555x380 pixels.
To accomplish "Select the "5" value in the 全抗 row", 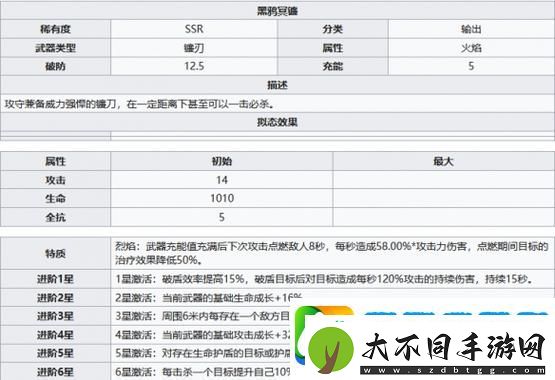I will coord(222,217).
